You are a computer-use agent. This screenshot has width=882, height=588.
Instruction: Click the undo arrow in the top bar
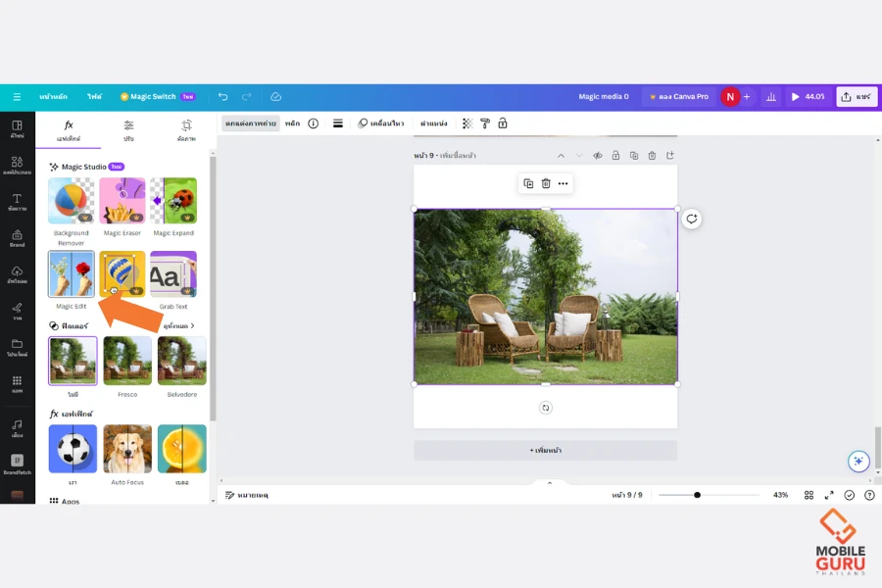pyautogui.click(x=223, y=97)
